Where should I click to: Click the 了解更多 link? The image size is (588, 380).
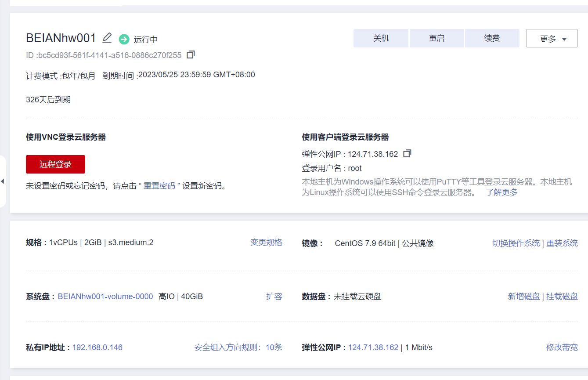[501, 192]
